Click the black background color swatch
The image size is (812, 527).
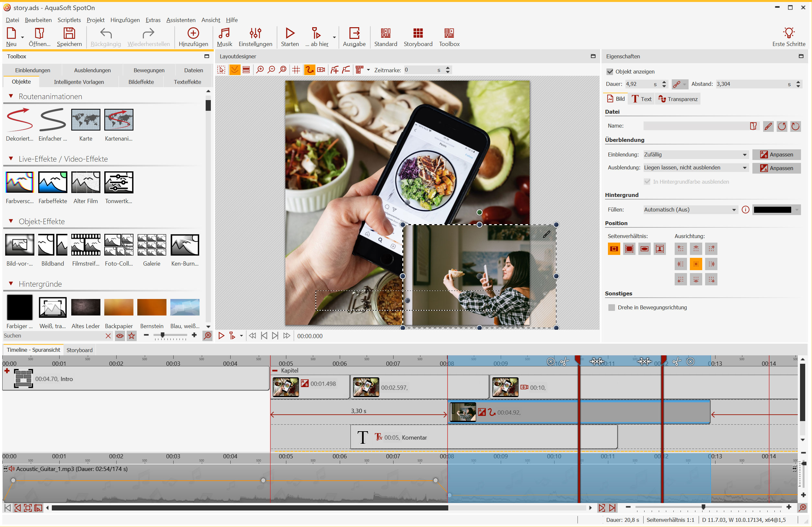(772, 210)
